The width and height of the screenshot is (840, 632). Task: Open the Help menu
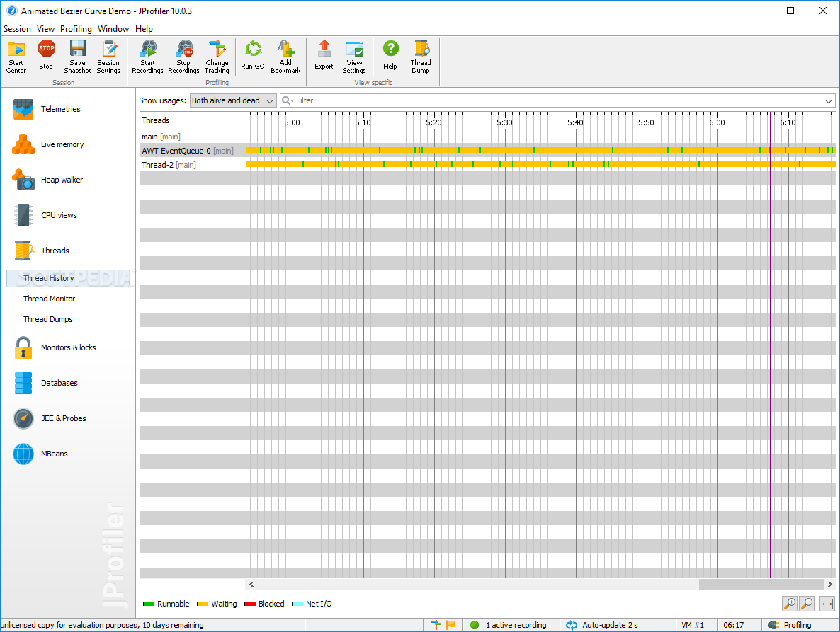coord(144,29)
